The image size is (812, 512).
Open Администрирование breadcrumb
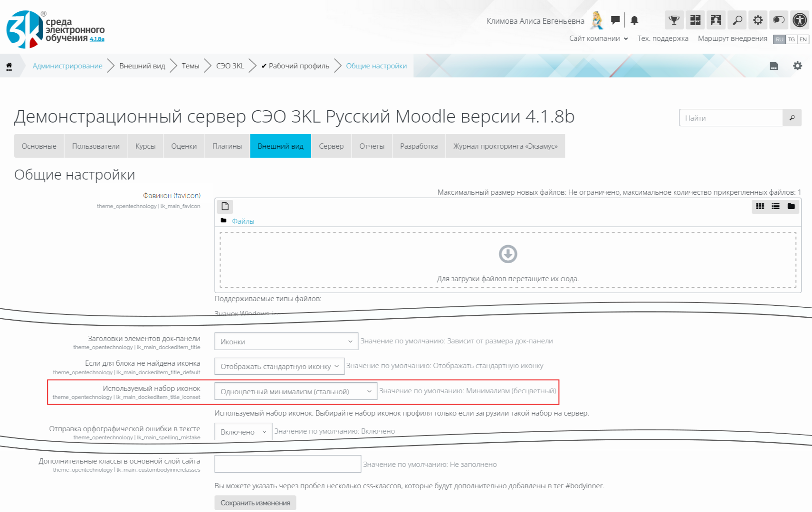67,66
